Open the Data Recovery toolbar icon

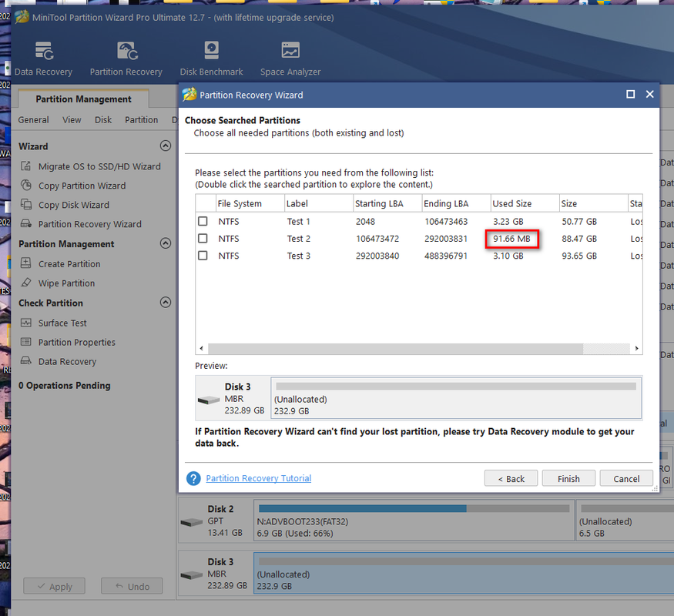(x=44, y=51)
